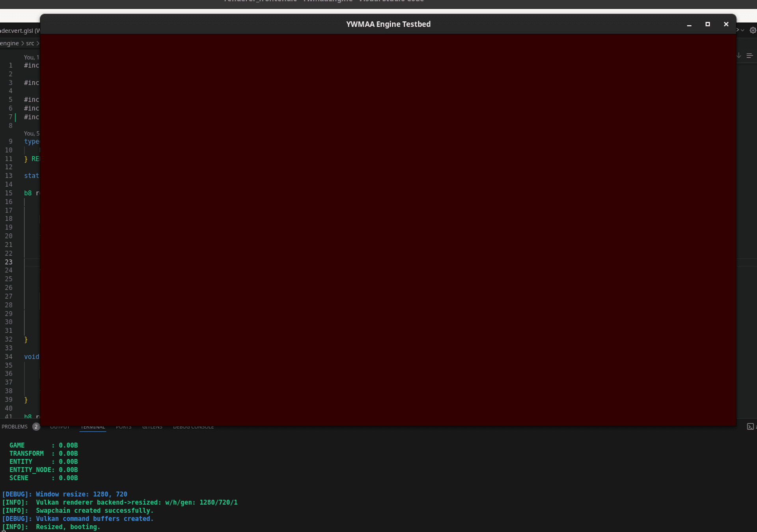Open VS Code settings gear icon

pos(753,30)
